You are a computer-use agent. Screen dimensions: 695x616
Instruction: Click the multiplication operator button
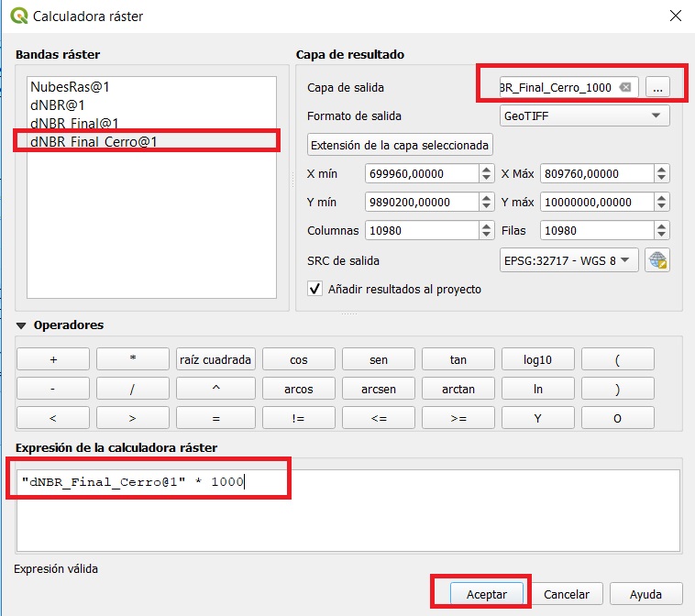[x=133, y=359]
